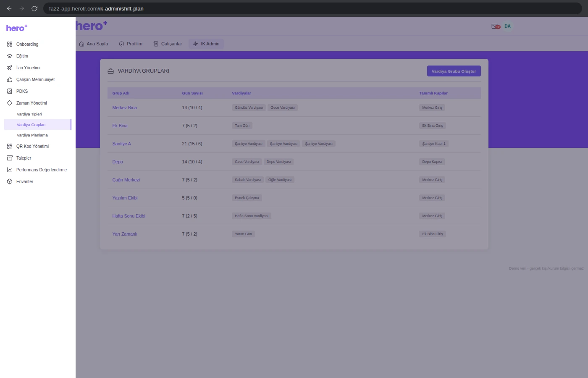Screen dimensions: 588x378
Task: Click the Gündüz Vardiyası tag
Action: pyautogui.click(x=249, y=108)
